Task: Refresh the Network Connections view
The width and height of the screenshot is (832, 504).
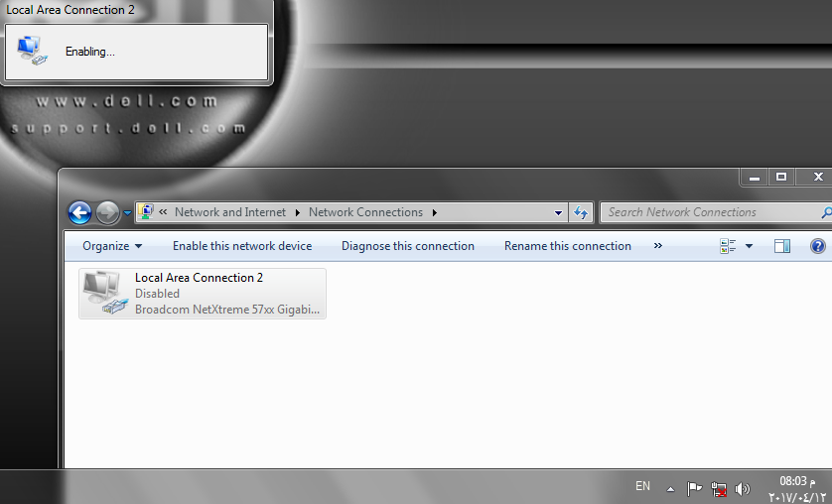Action: pos(581,213)
